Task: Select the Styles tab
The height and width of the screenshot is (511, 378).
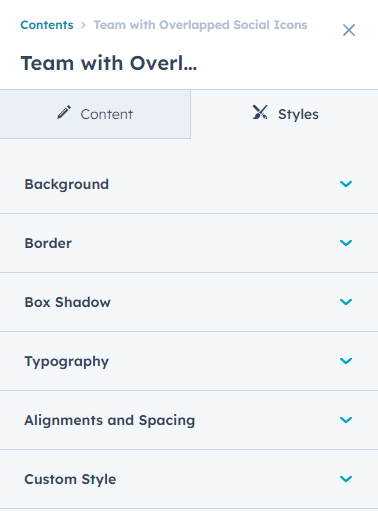Action: [285, 114]
